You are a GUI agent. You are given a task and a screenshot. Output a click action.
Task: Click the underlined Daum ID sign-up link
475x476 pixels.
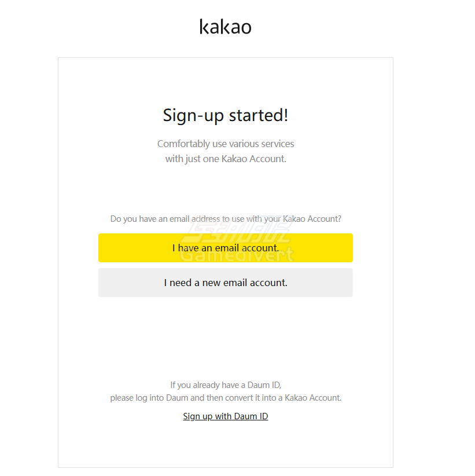pyautogui.click(x=225, y=416)
